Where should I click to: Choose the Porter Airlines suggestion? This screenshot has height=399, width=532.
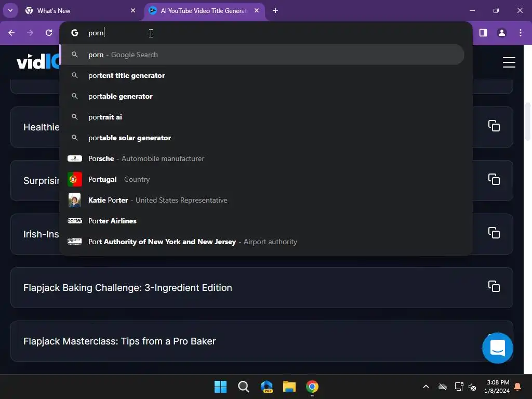pyautogui.click(x=262, y=221)
